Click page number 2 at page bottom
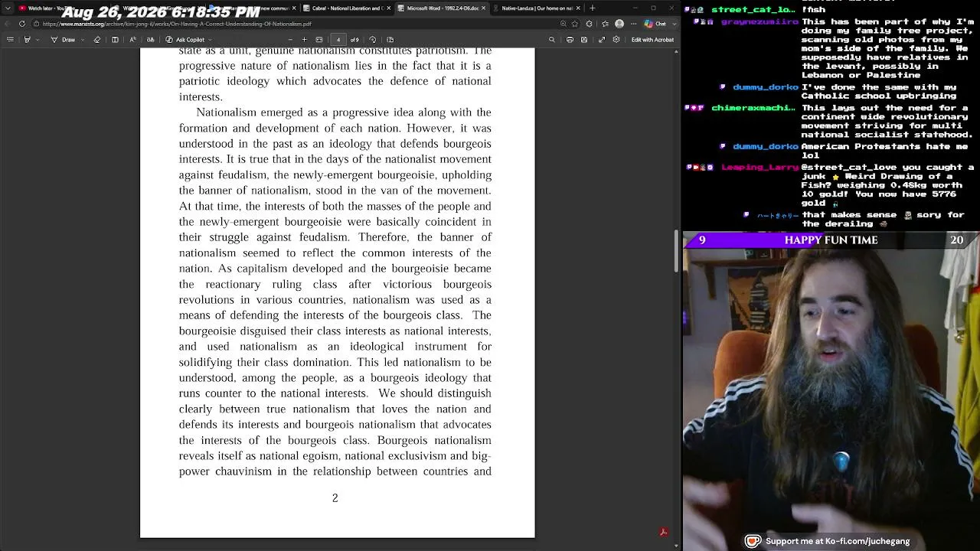 point(335,498)
